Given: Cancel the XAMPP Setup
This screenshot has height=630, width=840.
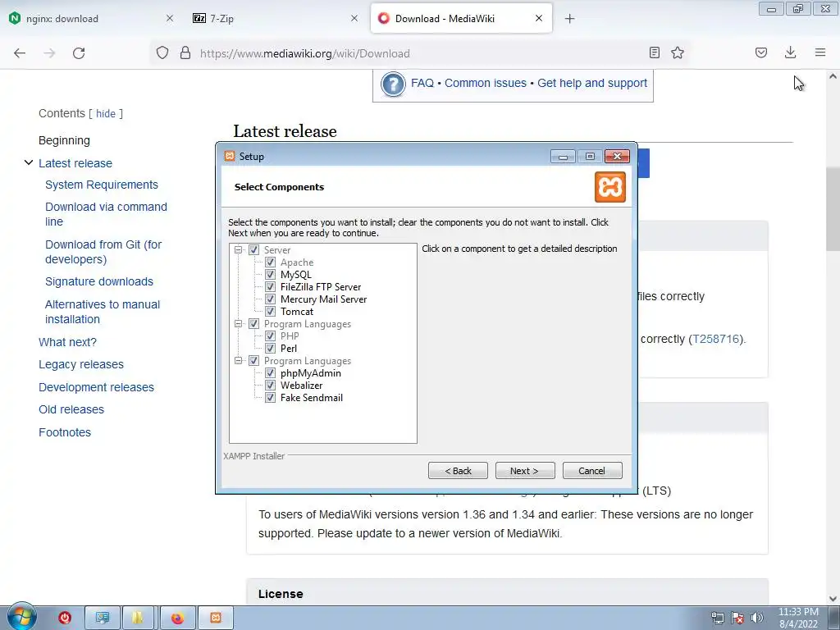Looking at the screenshot, I should click(x=592, y=471).
